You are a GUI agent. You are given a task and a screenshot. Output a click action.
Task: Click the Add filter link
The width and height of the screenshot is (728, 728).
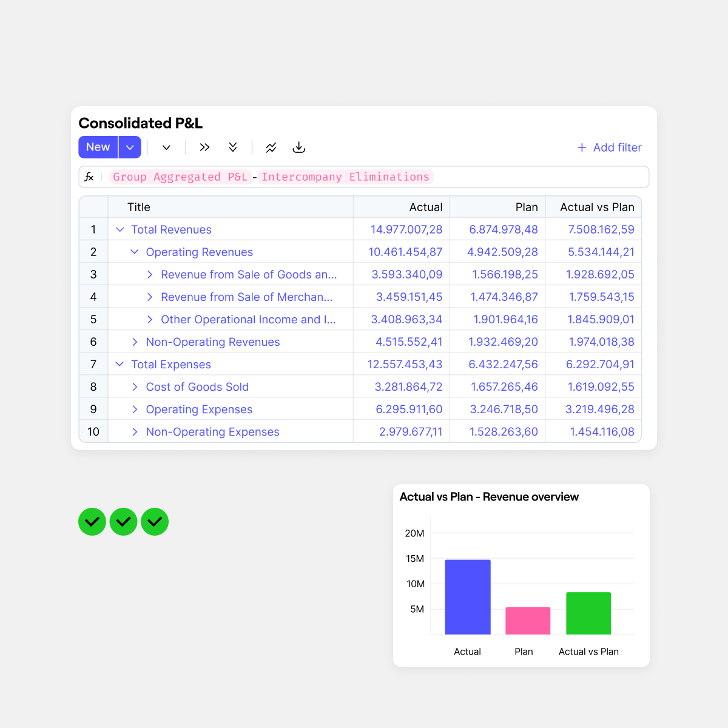(610, 147)
